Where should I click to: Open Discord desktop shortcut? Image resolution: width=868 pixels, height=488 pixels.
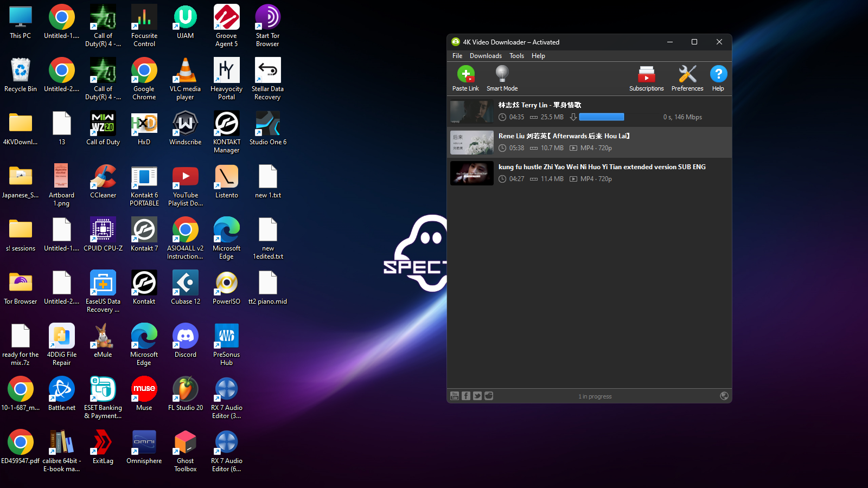pos(186,342)
